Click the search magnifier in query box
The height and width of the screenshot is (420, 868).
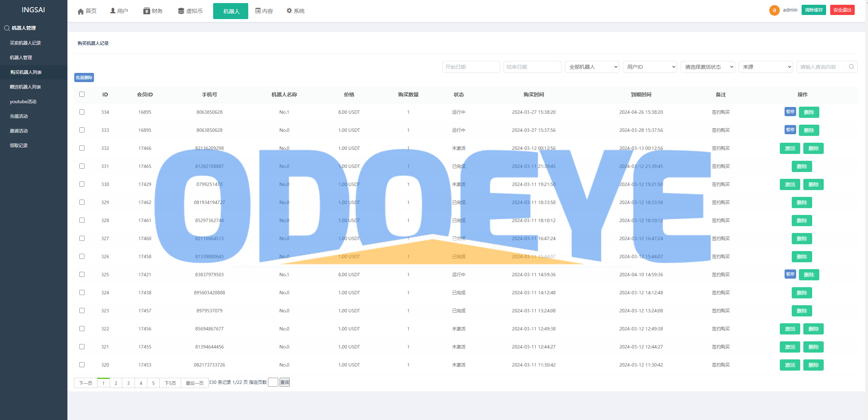851,67
